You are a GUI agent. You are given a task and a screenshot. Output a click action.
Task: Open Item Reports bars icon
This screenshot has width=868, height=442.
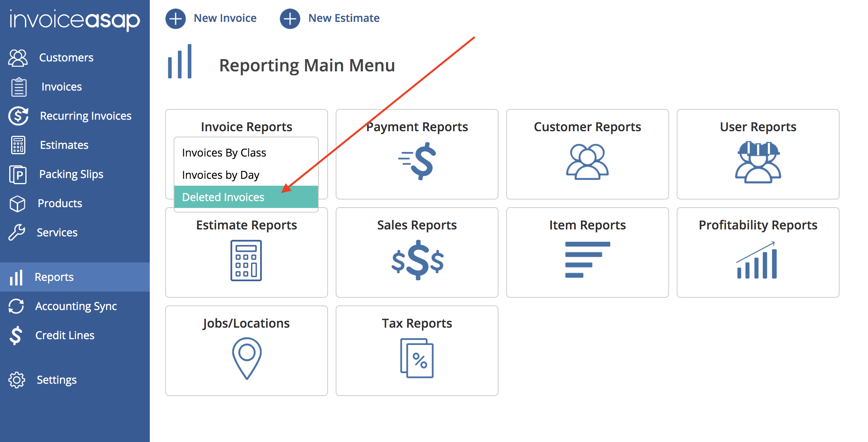[587, 260]
